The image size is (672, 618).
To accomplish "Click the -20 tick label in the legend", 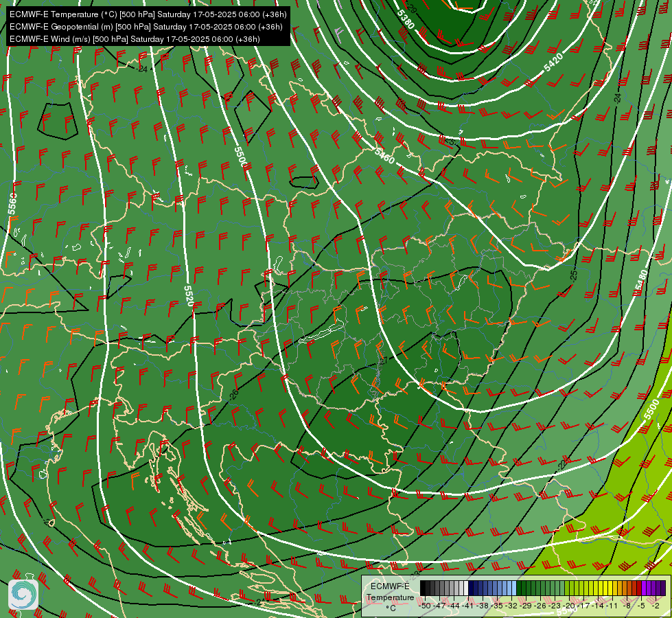I will [x=569, y=606].
